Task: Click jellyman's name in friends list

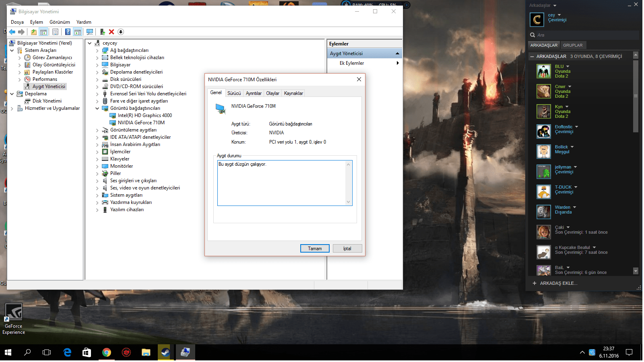Action: pyautogui.click(x=563, y=167)
